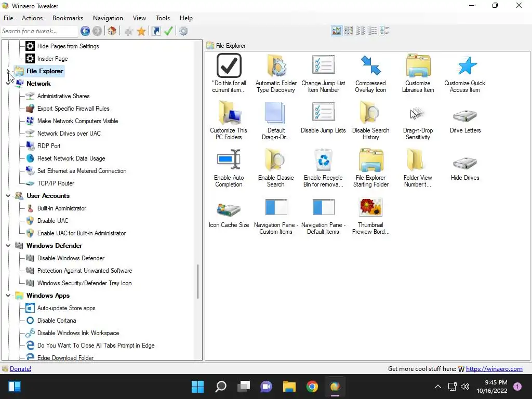Open Customize This PC Folders
The height and width of the screenshot is (399, 532).
(x=229, y=120)
